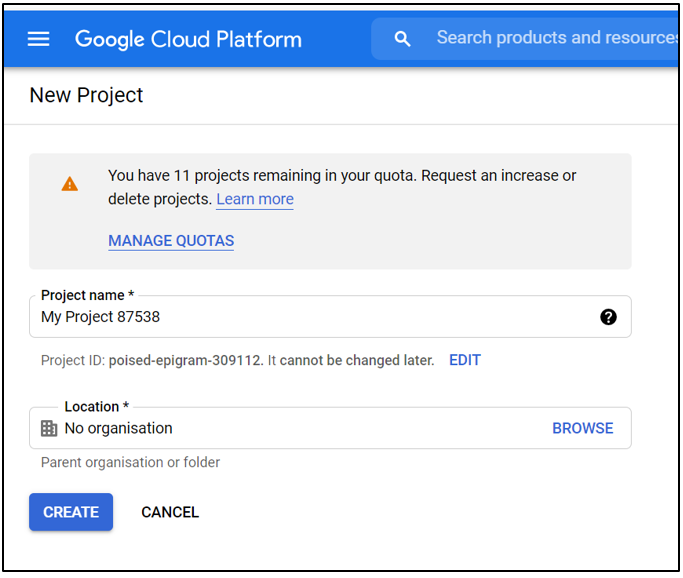Click the quota remaining warning message

342,176
